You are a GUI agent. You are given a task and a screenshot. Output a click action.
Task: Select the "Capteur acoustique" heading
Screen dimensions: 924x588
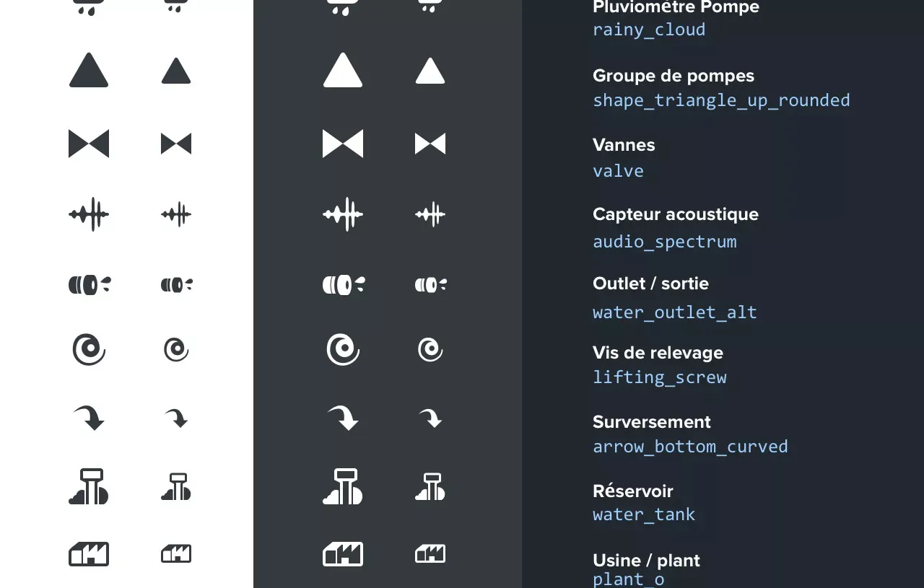pos(675,214)
